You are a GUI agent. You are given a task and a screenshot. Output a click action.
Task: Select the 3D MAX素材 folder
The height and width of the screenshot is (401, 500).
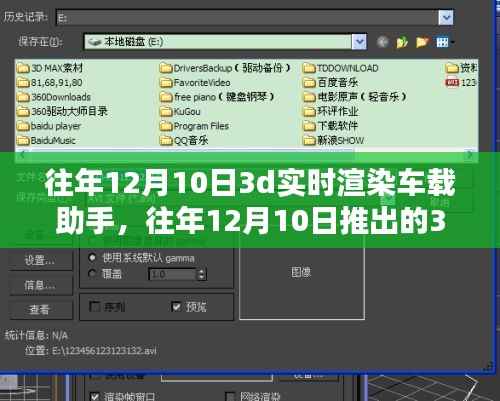[50, 68]
